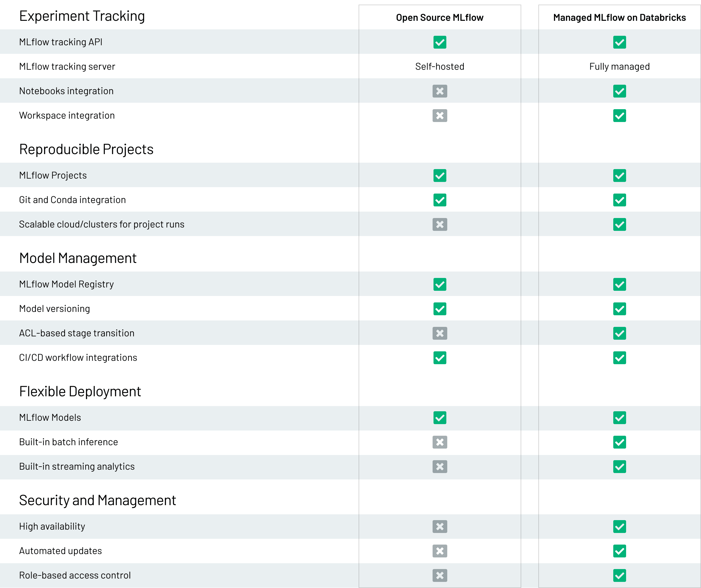Click the Security and Management section heading
This screenshot has height=588, width=701.
(97, 500)
